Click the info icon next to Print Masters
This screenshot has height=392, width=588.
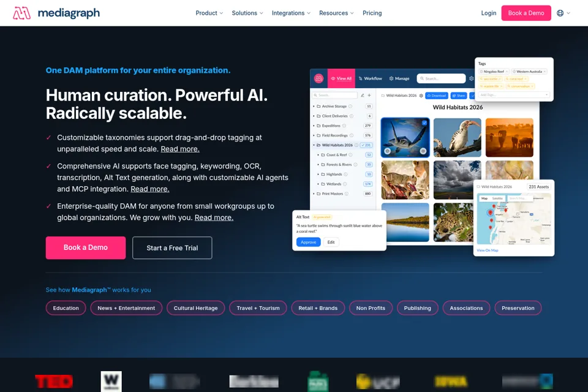coord(347,194)
